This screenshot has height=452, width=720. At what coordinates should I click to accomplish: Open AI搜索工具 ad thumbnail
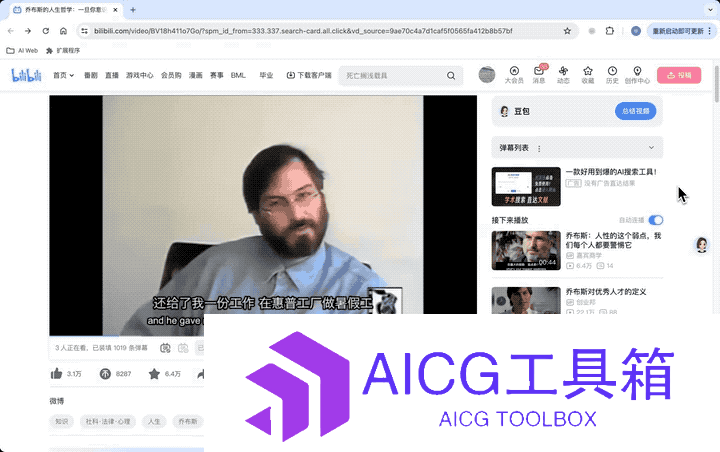[526, 186]
